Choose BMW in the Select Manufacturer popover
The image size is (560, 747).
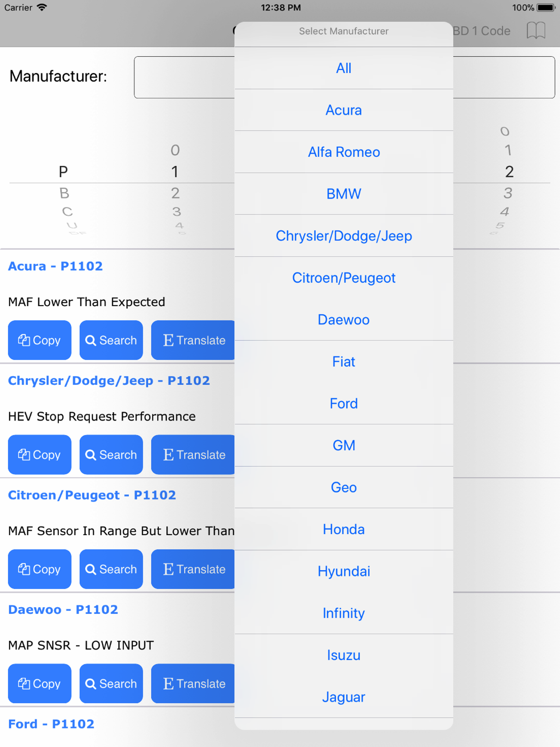(343, 194)
